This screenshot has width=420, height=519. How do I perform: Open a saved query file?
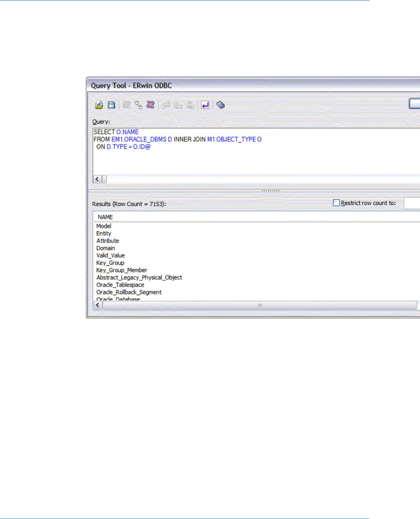coord(99,105)
